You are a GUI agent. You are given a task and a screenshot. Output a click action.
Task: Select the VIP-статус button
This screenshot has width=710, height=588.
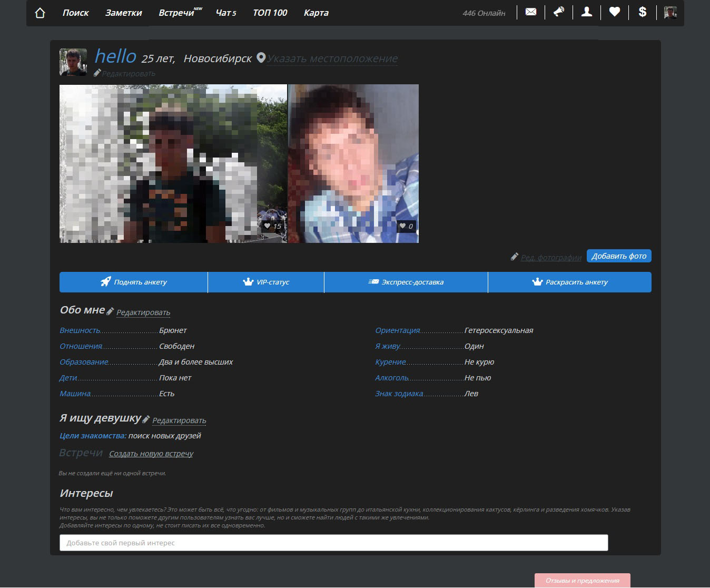click(x=266, y=282)
